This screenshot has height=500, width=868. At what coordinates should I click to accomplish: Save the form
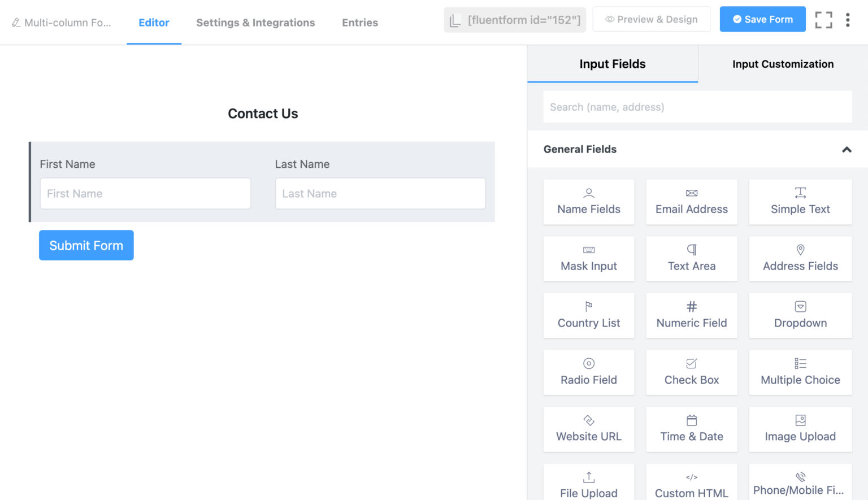pyautogui.click(x=762, y=19)
